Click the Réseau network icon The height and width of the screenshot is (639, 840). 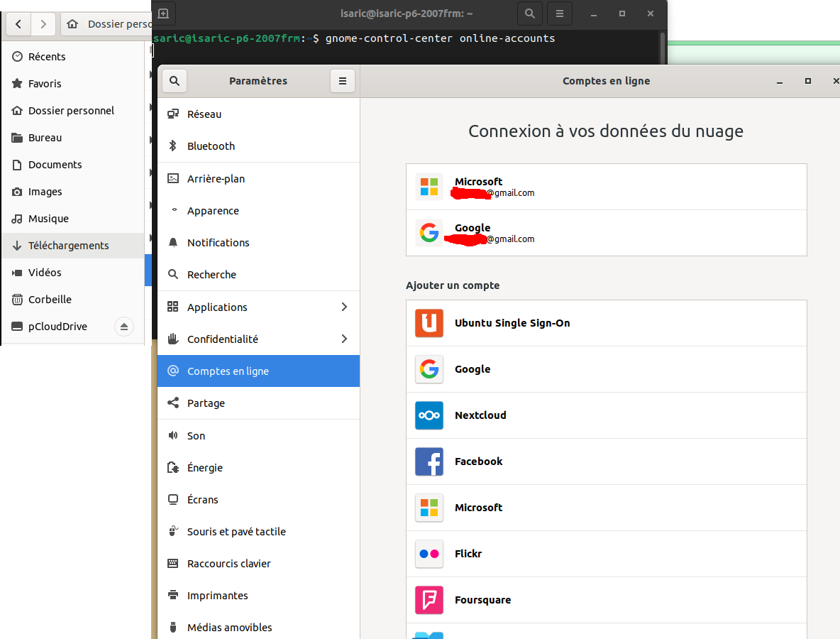tap(172, 114)
